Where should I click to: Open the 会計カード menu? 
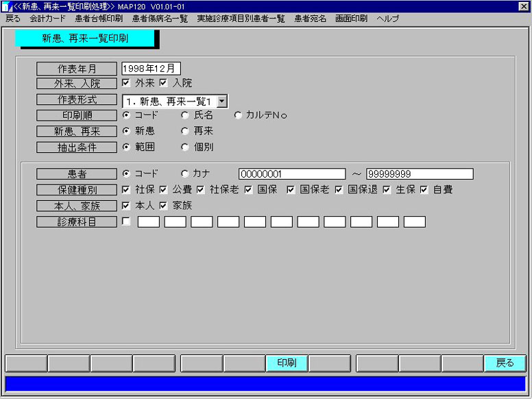47,19
